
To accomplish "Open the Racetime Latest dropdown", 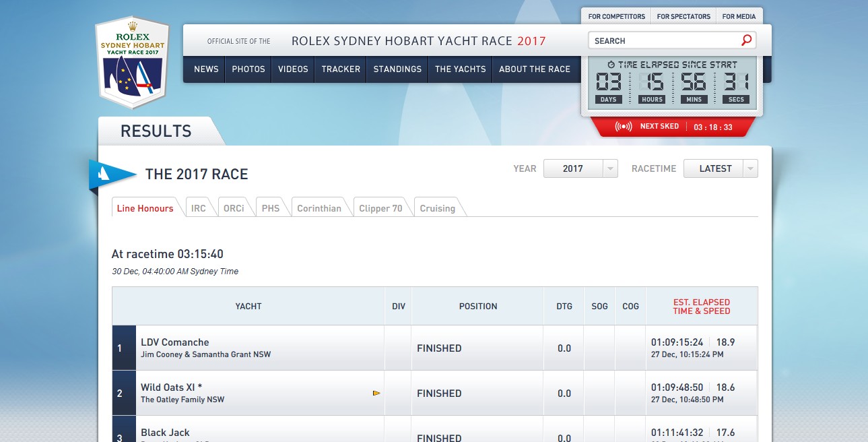I will click(721, 168).
